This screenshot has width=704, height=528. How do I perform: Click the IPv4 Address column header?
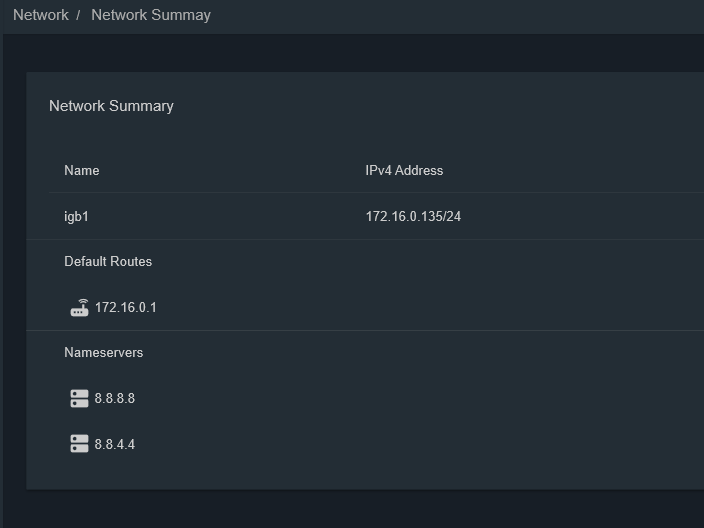[x=404, y=171]
